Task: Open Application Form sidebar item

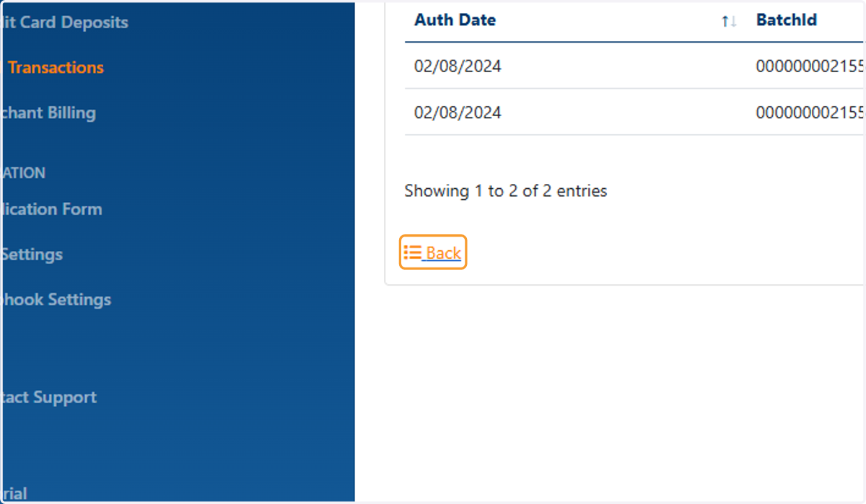Action: pyautogui.click(x=51, y=209)
